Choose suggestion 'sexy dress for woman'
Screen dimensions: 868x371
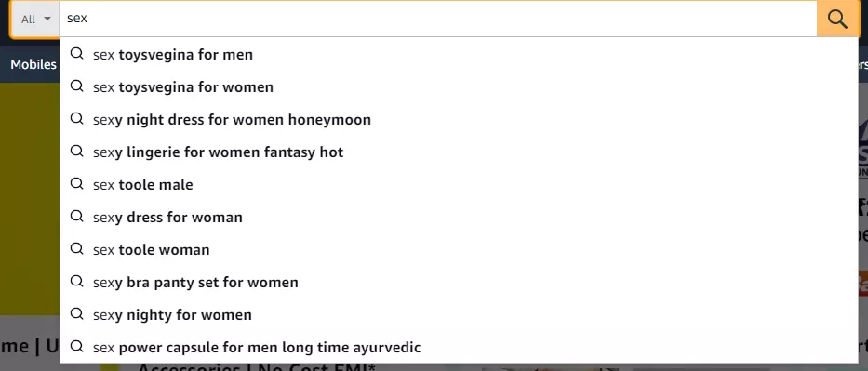tap(460, 217)
